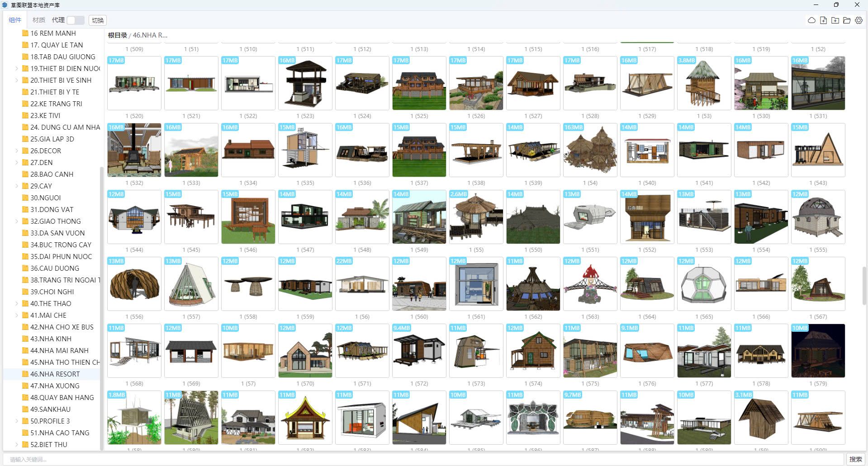The height and width of the screenshot is (466, 868).
Task: Click the 搜索 search button
Action: [x=855, y=459]
